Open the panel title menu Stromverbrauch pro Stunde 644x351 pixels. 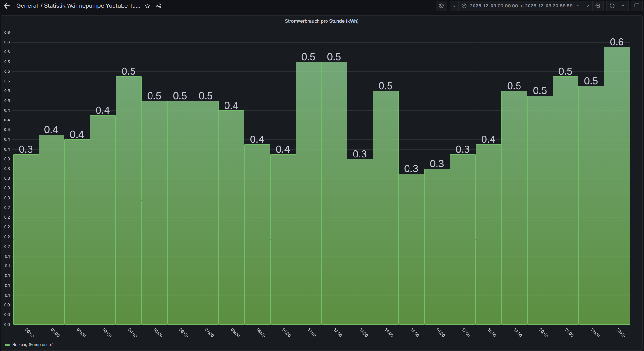(x=321, y=21)
